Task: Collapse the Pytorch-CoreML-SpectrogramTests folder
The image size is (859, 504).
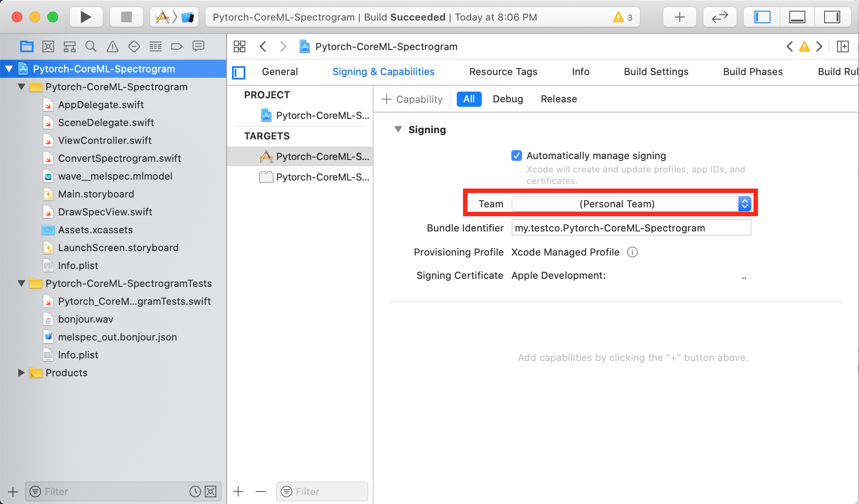Action: pos(21,283)
